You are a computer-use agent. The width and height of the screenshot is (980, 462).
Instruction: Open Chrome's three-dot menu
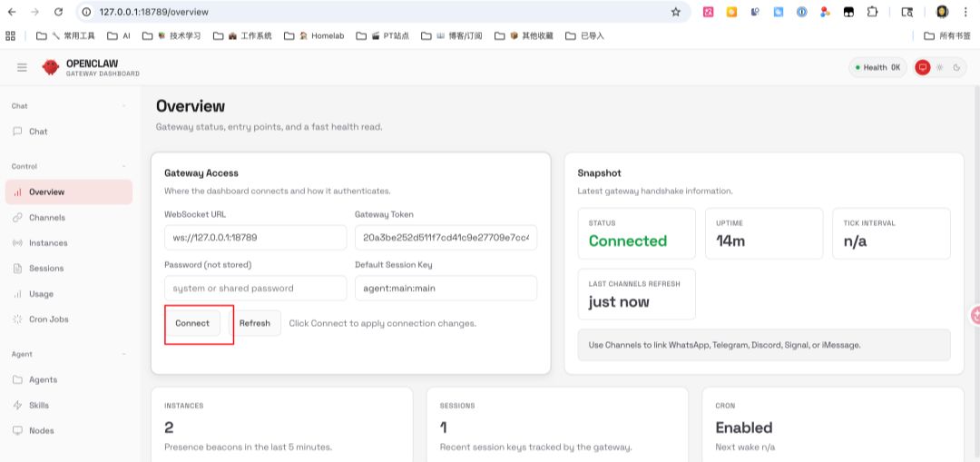[x=966, y=12]
